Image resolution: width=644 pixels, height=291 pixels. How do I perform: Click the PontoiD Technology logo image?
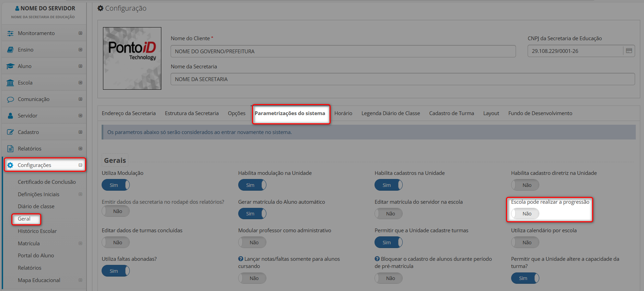(132, 58)
